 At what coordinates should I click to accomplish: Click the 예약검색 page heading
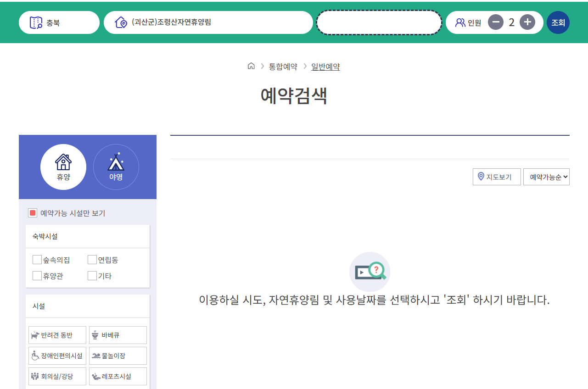(x=294, y=96)
